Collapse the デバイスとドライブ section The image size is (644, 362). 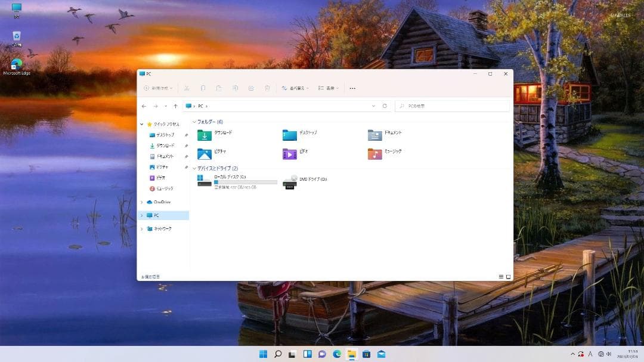tap(195, 168)
